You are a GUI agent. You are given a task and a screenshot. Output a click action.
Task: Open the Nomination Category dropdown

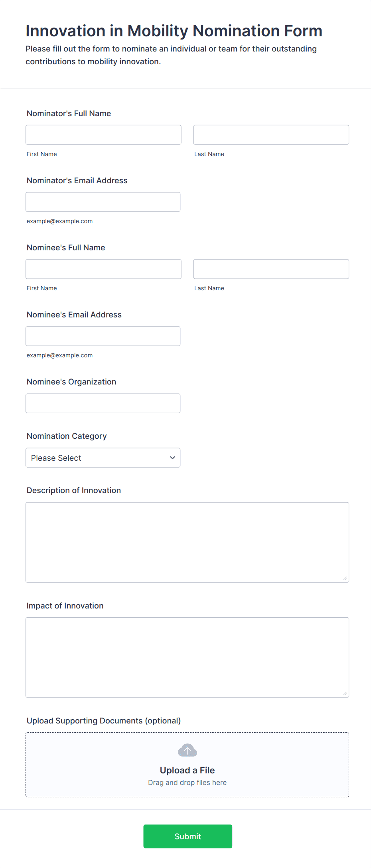click(103, 458)
